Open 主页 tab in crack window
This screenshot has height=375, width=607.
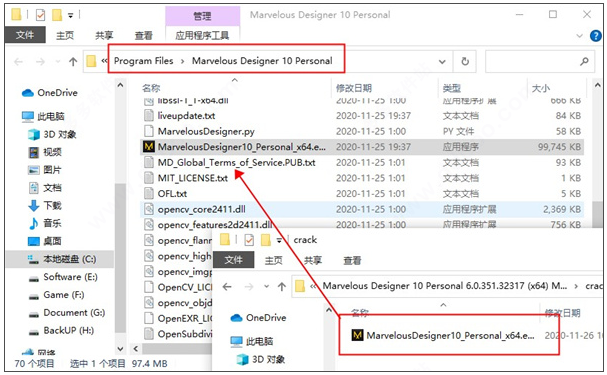[273, 260]
